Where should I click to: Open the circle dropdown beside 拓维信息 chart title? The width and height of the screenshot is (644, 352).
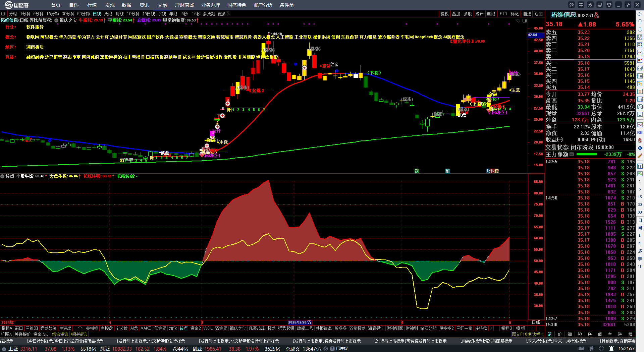56,20
